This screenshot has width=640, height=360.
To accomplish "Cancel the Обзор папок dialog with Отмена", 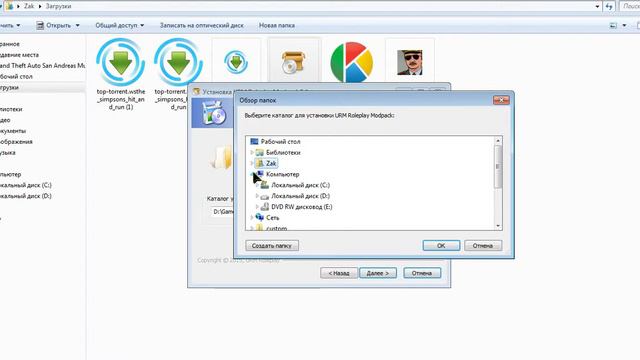I will [483, 246].
